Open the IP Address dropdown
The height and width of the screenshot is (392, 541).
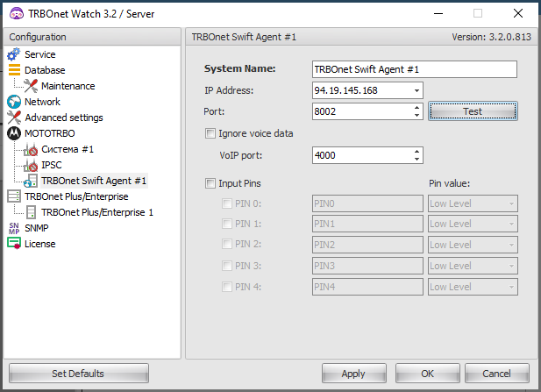(416, 90)
